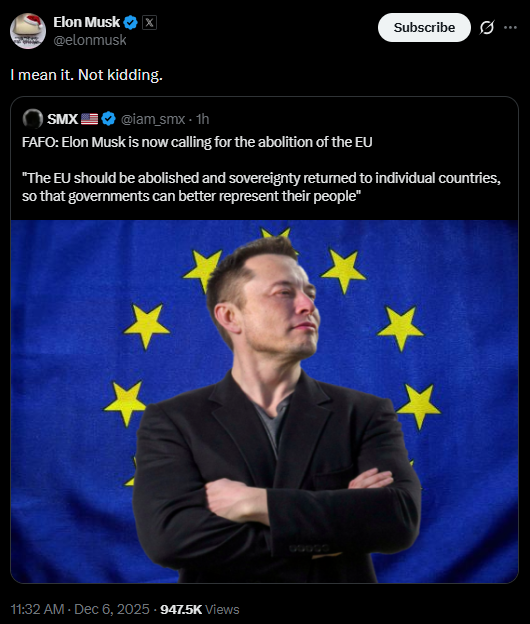The height and width of the screenshot is (624, 530).
Task: Open the @elonmusk handle link
Action: pos(90,40)
